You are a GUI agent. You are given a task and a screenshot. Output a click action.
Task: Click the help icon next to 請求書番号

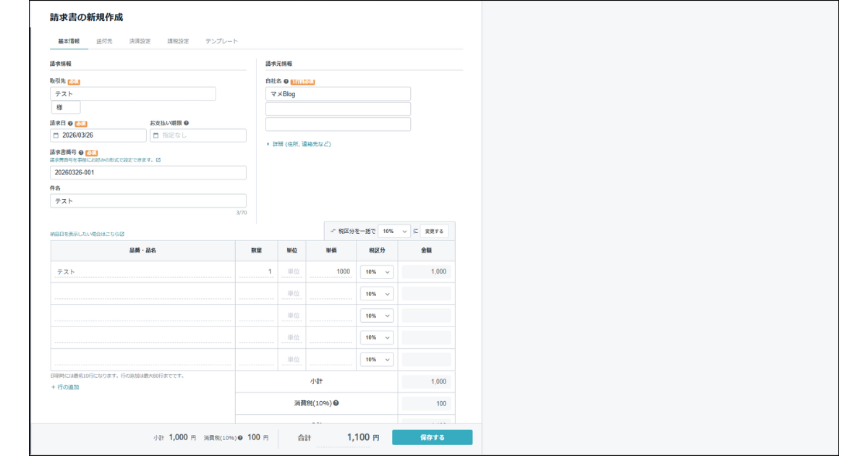[81, 153]
